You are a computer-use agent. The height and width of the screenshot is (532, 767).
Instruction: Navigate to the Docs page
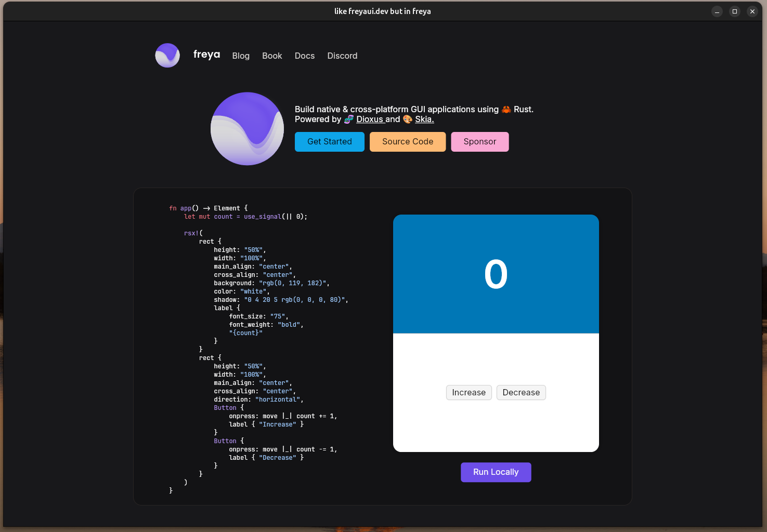pos(304,56)
